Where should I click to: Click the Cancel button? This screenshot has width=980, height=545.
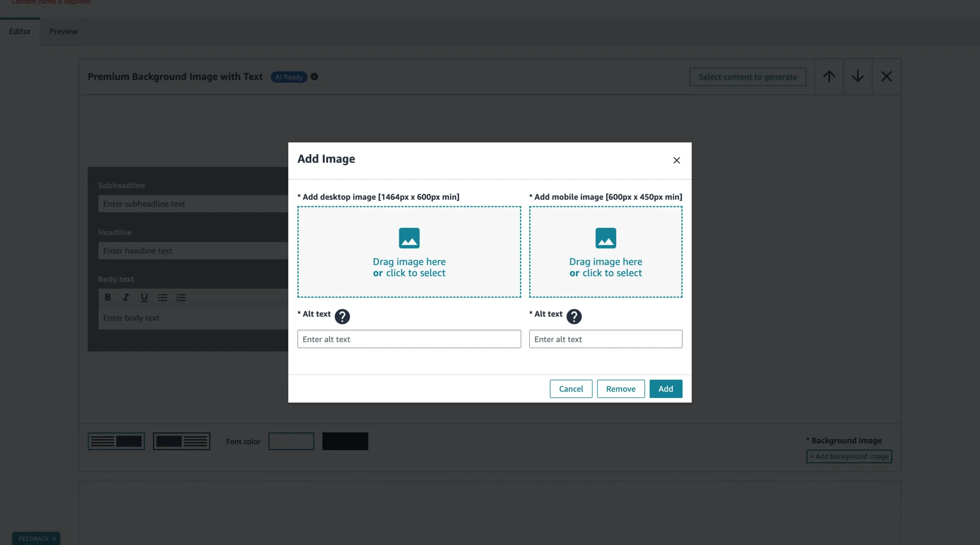coord(571,389)
